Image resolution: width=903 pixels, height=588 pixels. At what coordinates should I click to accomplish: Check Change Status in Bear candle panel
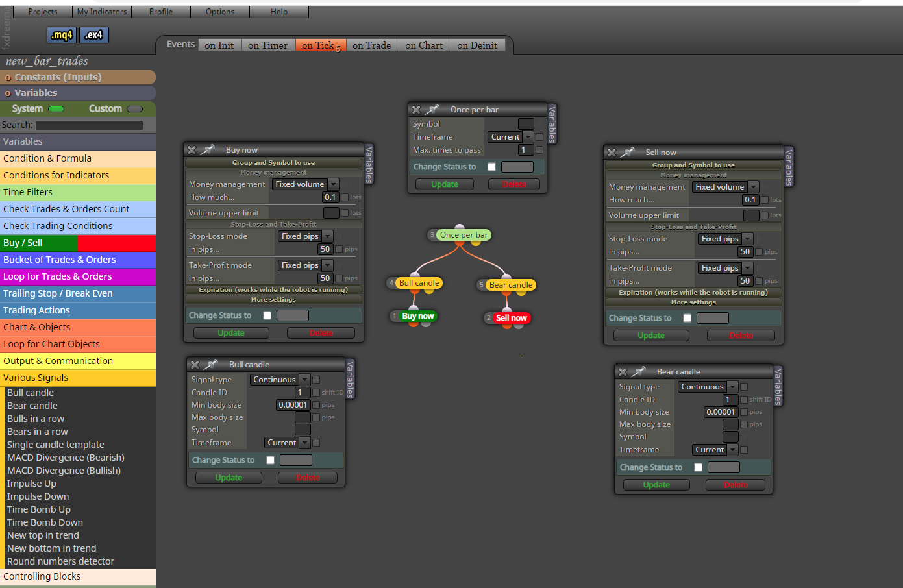point(698,467)
